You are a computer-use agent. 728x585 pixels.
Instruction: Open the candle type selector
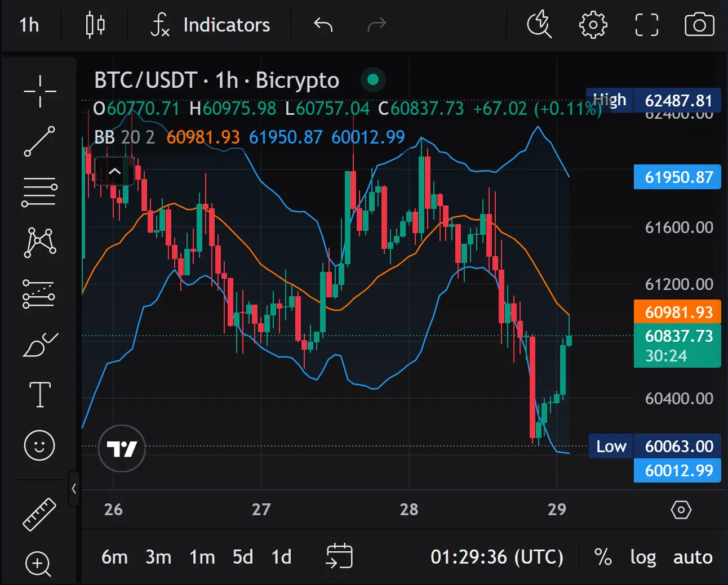(x=95, y=25)
